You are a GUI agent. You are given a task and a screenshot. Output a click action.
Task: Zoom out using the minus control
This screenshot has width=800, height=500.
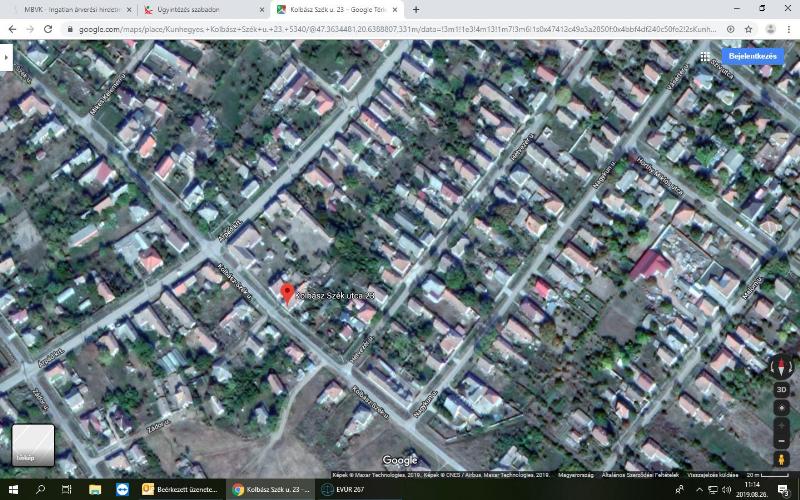point(781,440)
